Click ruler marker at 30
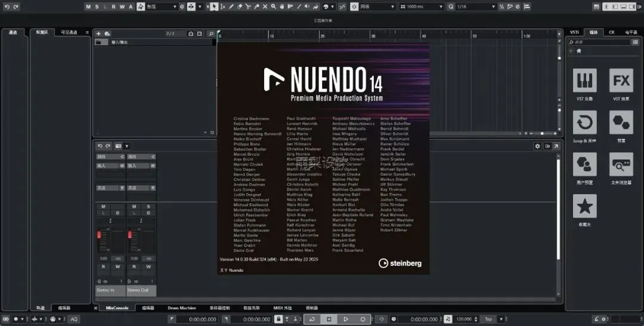 coord(373,36)
